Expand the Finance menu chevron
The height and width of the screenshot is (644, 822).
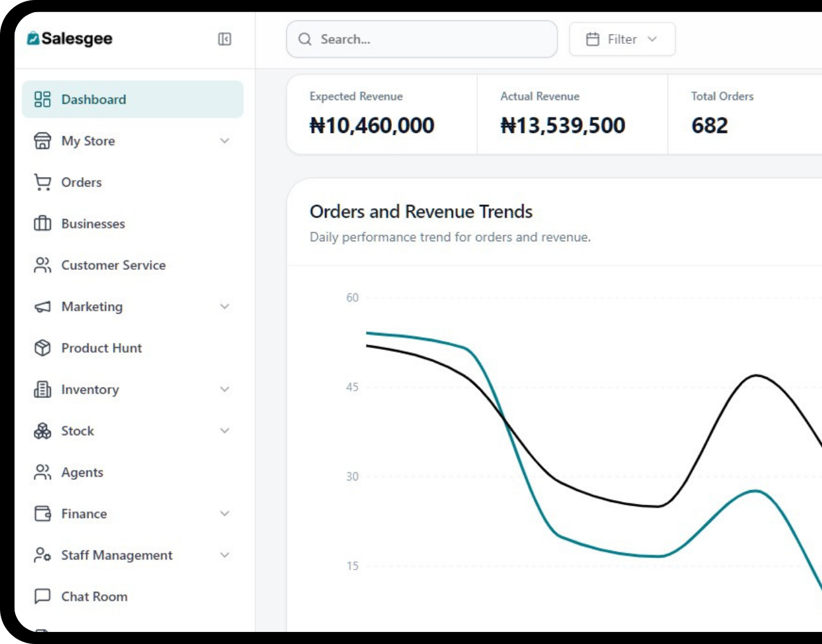(x=225, y=514)
